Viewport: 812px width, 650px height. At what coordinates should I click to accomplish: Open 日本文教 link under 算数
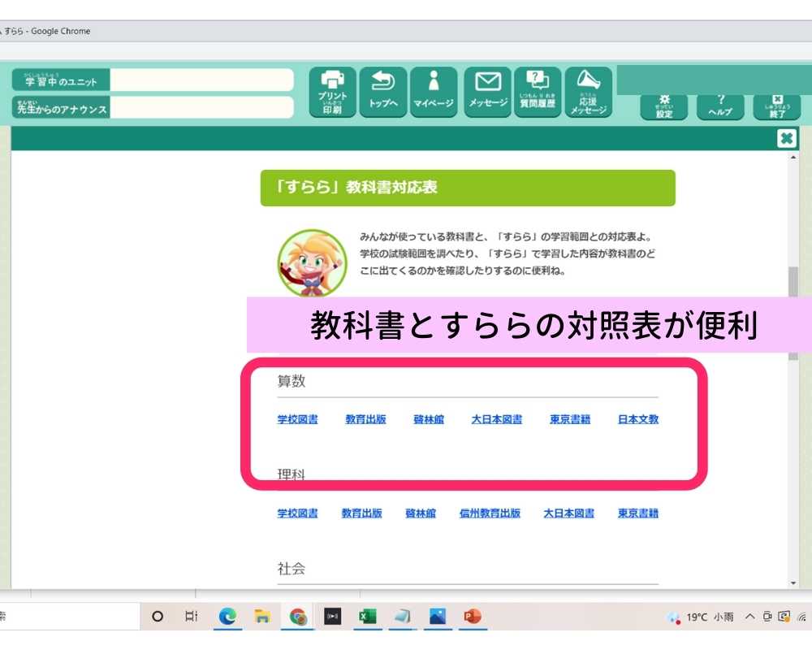click(638, 419)
